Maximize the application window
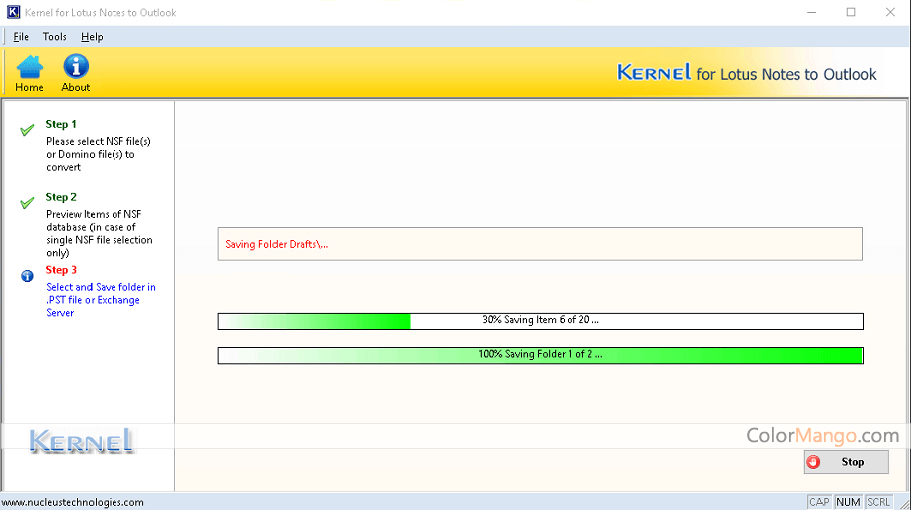The height and width of the screenshot is (510, 911). 851,12
